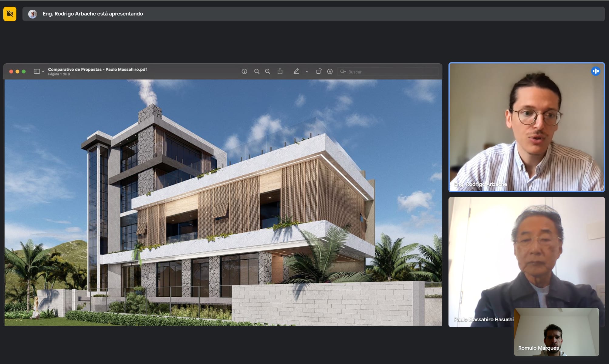Click the share icon in Preview toolbar
The height and width of the screenshot is (364, 609).
(x=280, y=72)
